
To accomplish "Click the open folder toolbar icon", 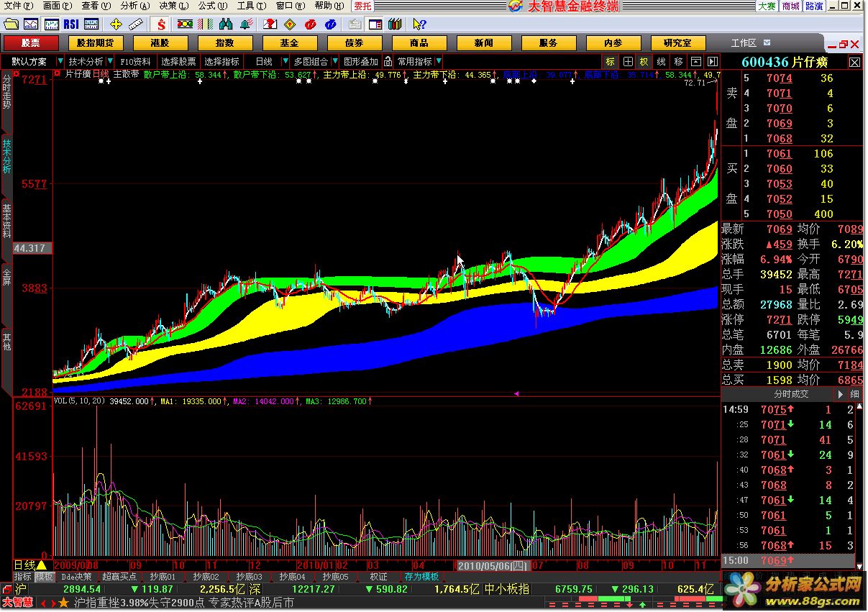I will (12, 24).
